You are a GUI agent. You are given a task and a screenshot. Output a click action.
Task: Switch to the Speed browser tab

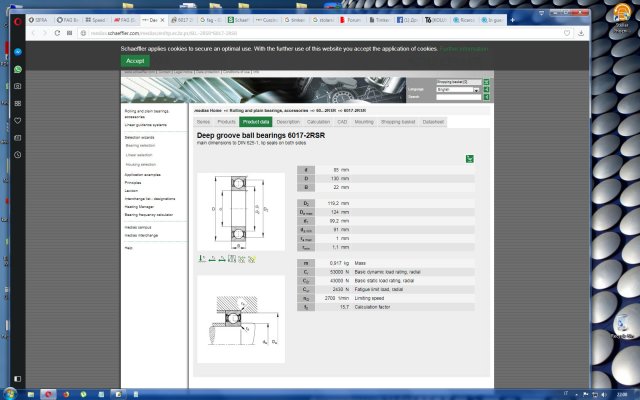pos(96,20)
